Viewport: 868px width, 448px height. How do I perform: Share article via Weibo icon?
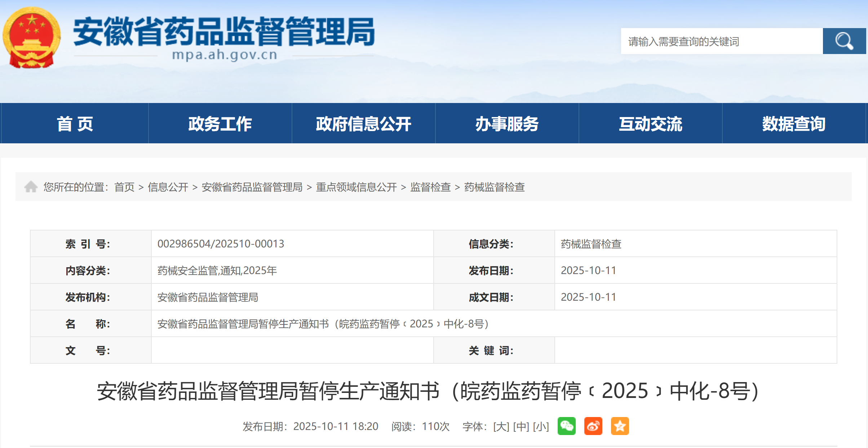coord(593,426)
